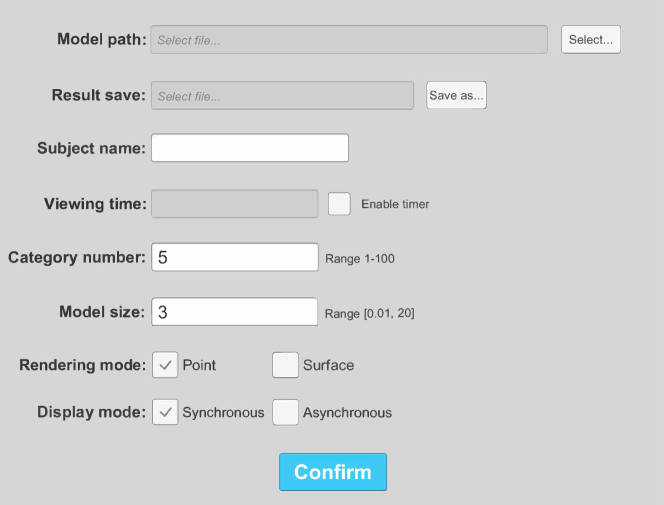Focus the Model size input field
Screen dimensions: 664x505
[x=234, y=312]
